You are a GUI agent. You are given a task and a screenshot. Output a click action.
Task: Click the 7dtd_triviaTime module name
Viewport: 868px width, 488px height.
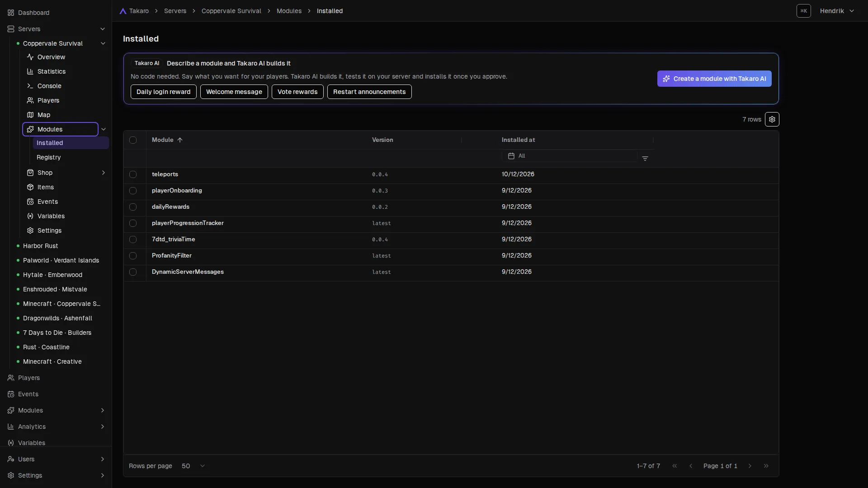(x=174, y=239)
